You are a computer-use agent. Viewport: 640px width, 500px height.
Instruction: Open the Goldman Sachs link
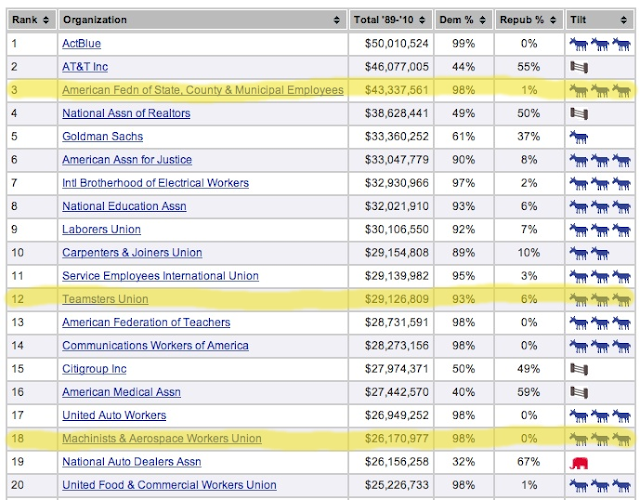(x=102, y=136)
